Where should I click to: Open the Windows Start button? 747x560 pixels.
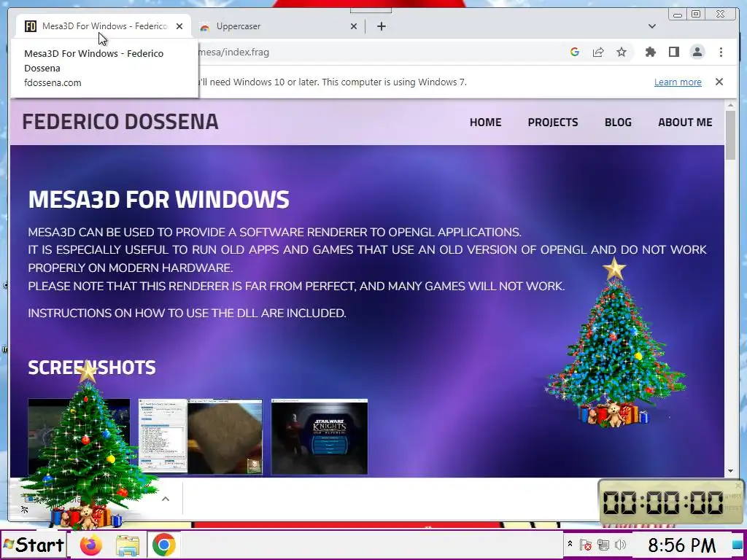[34, 545]
